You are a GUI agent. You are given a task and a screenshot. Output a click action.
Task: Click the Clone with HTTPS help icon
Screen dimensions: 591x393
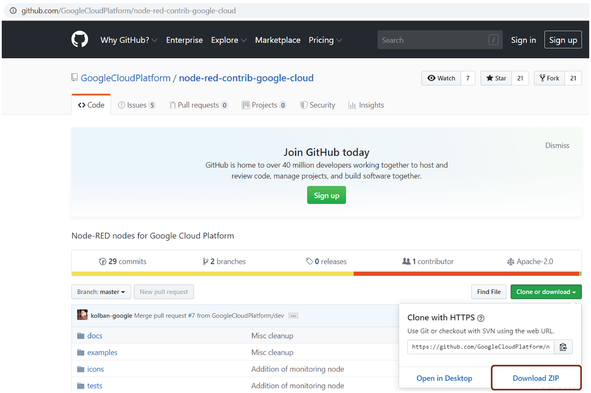click(x=481, y=318)
